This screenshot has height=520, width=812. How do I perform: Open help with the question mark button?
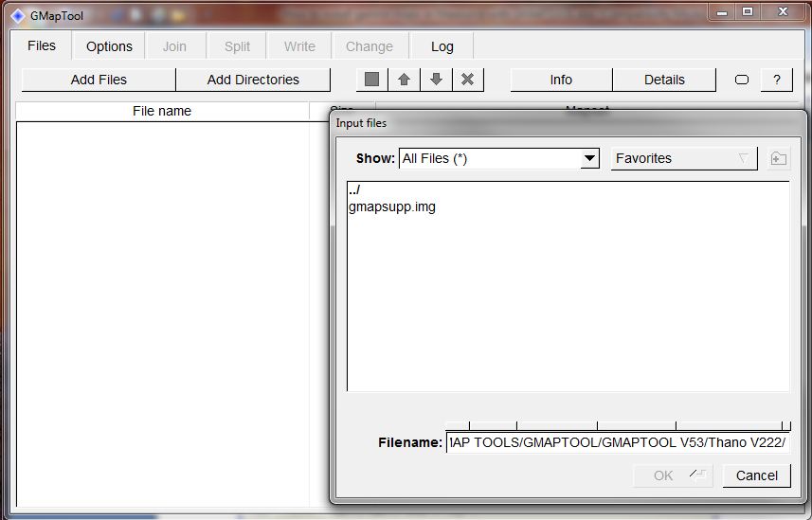[777, 80]
